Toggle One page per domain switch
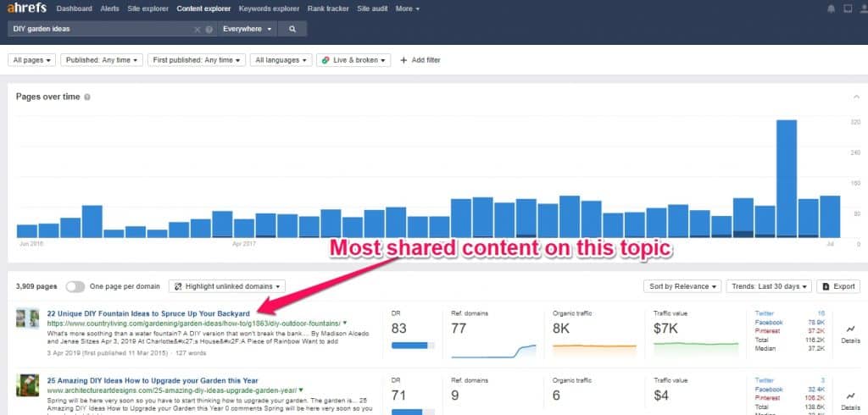The width and height of the screenshot is (868, 415). coord(75,286)
